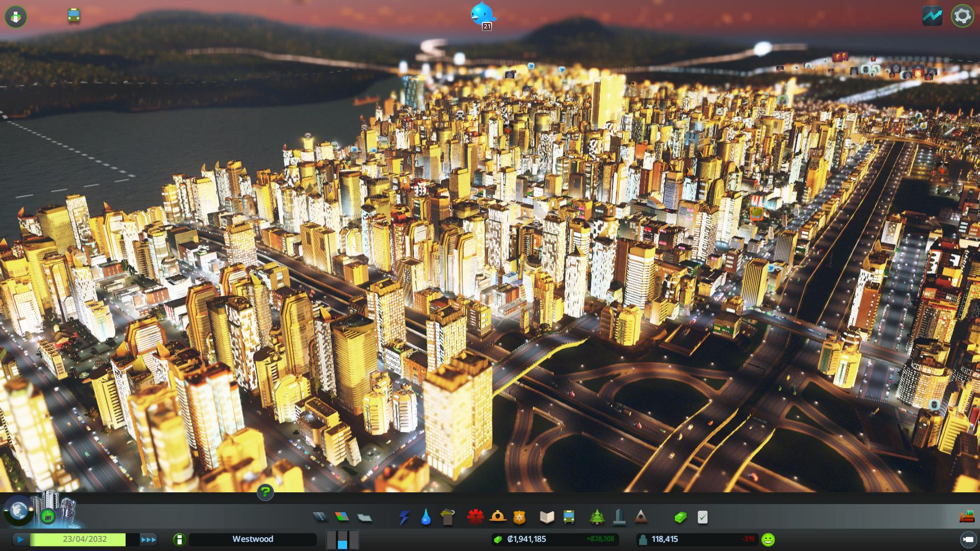The width and height of the screenshot is (980, 551).
Task: Open the Policies checkmark panel
Action: pyautogui.click(x=703, y=517)
